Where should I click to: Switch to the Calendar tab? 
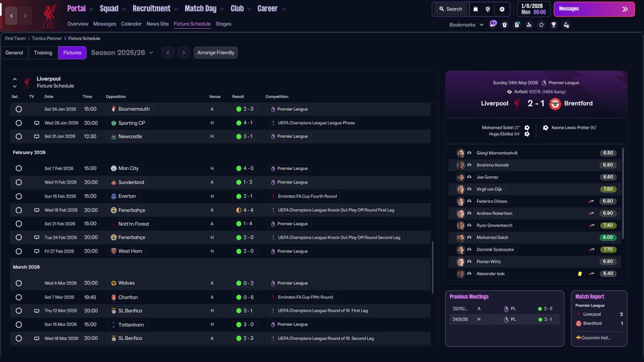coord(131,24)
